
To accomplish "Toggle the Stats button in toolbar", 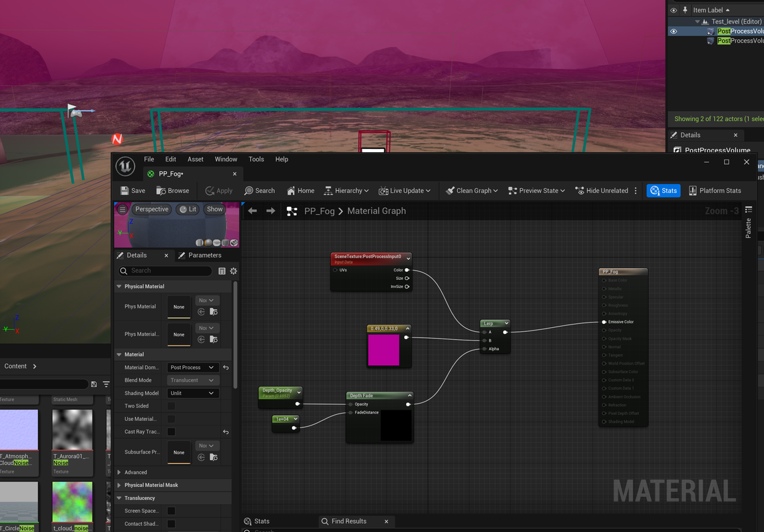I will click(663, 191).
